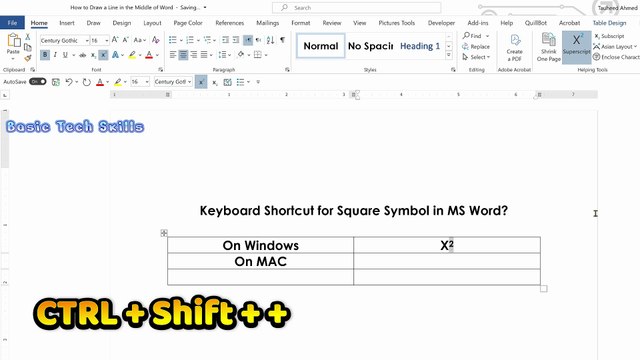
Task: Toggle Italic formatting
Action: coord(55,55)
